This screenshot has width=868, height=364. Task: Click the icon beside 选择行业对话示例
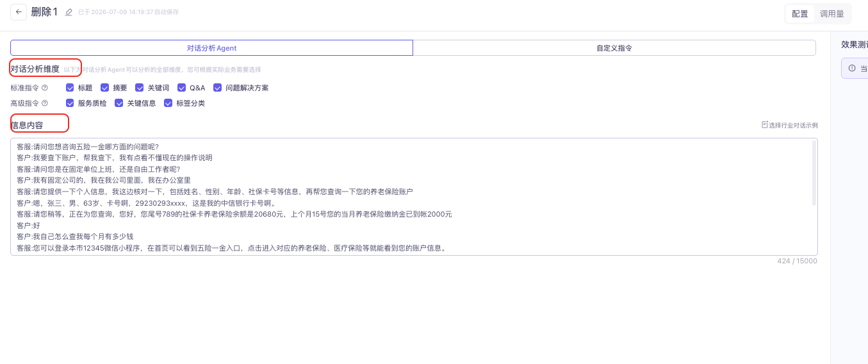[764, 125]
